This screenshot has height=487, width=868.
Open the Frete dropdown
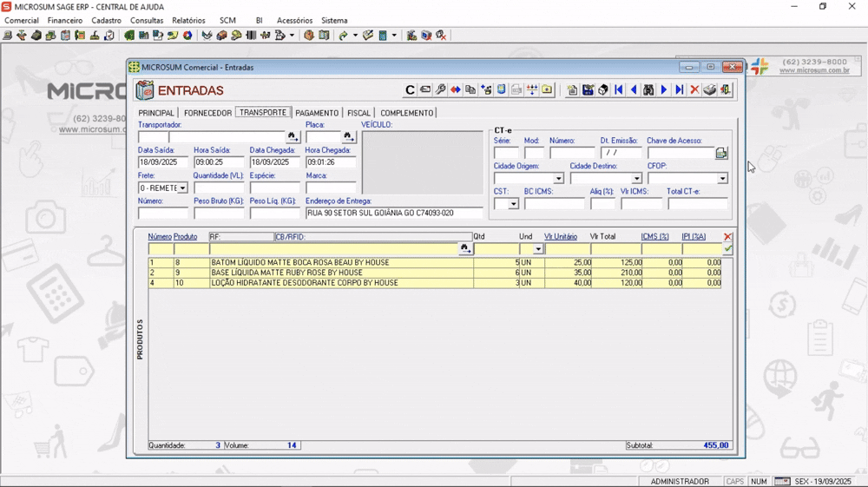[x=182, y=188]
